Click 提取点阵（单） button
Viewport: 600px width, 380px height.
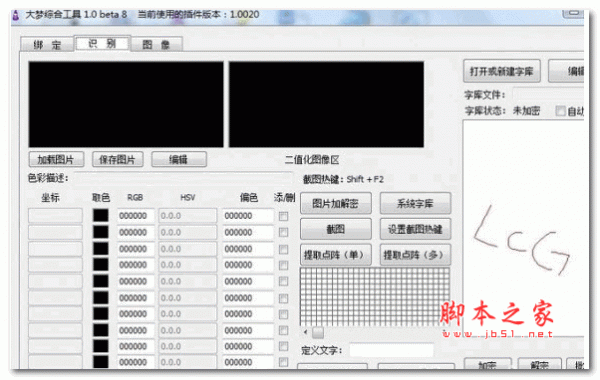pyautogui.click(x=336, y=254)
